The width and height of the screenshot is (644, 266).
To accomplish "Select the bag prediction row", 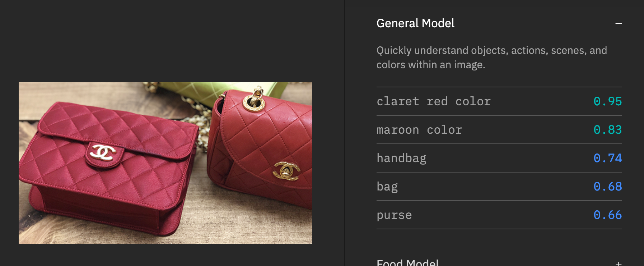I will coord(499,187).
